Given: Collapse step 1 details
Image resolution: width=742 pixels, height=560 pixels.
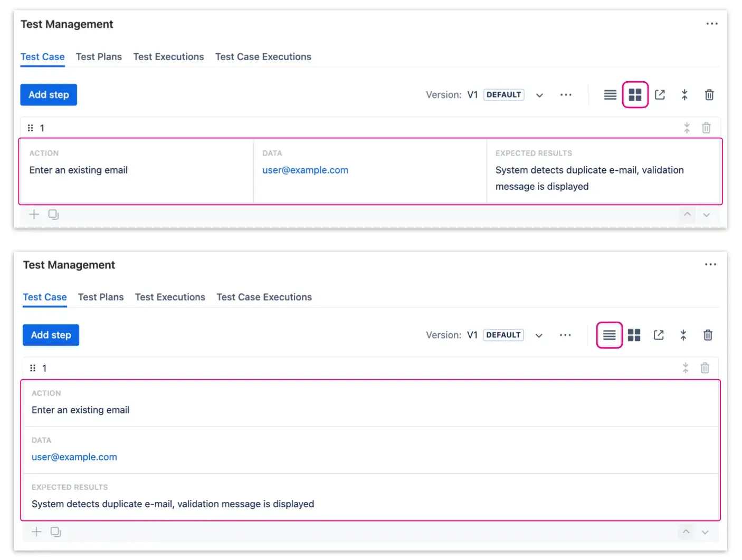Looking at the screenshot, I should click(687, 128).
